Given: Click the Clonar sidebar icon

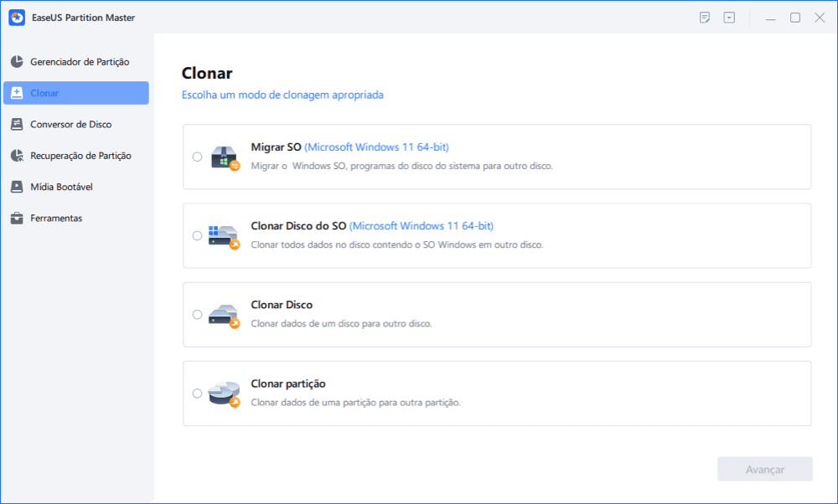Looking at the screenshot, I should click(x=17, y=93).
